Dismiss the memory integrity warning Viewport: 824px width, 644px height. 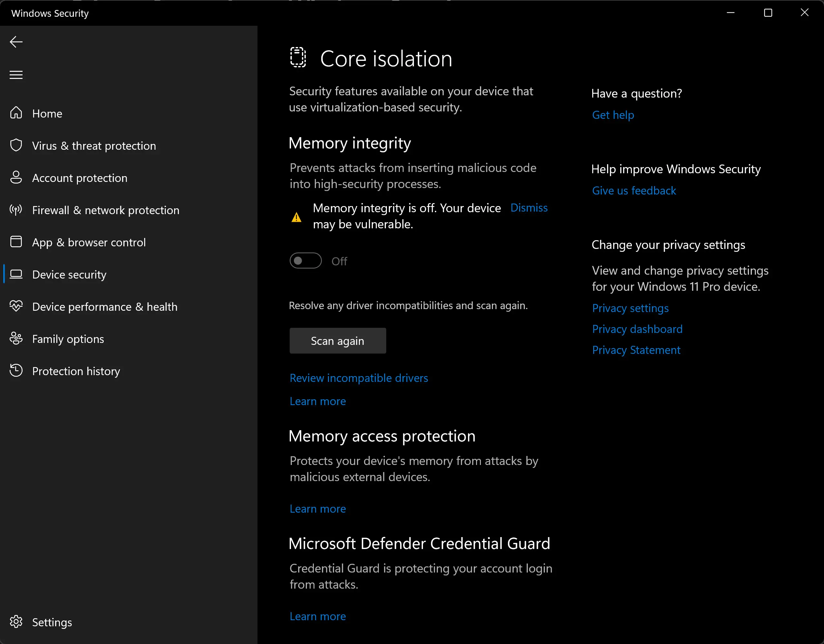[x=529, y=208]
